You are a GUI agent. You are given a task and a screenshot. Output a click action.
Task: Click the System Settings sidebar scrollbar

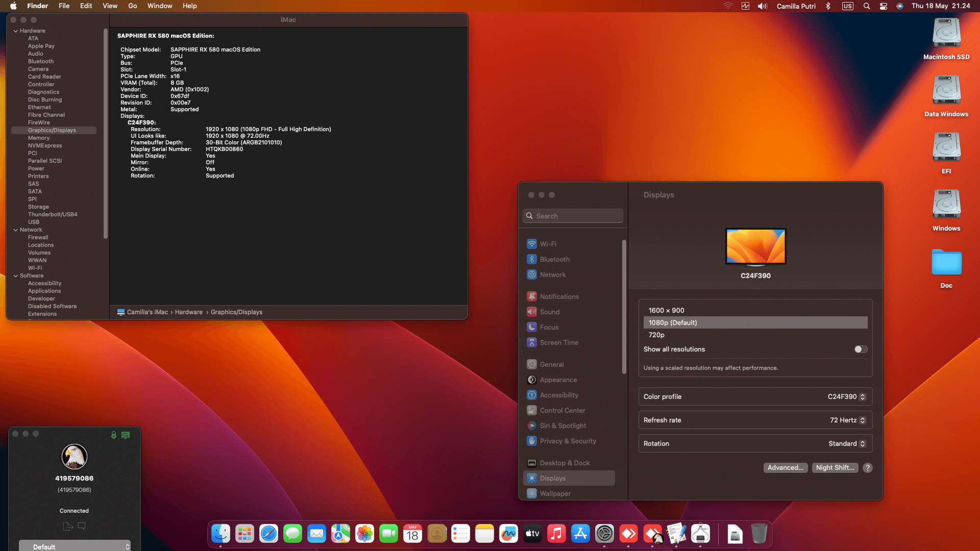coord(624,307)
